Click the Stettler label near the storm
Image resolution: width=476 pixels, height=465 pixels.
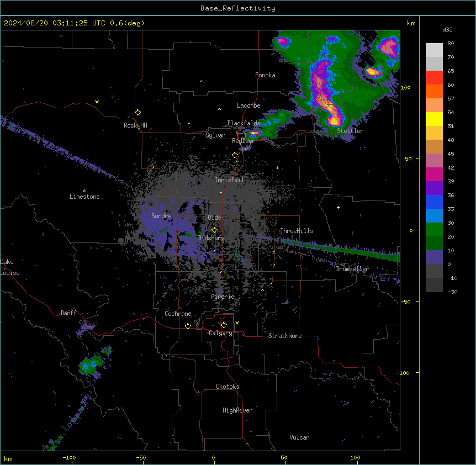[x=350, y=131]
